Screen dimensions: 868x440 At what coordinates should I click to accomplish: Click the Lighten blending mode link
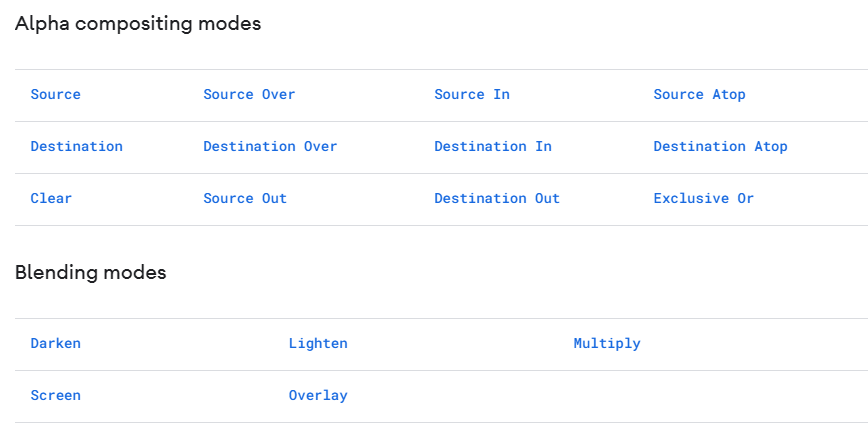coord(318,344)
